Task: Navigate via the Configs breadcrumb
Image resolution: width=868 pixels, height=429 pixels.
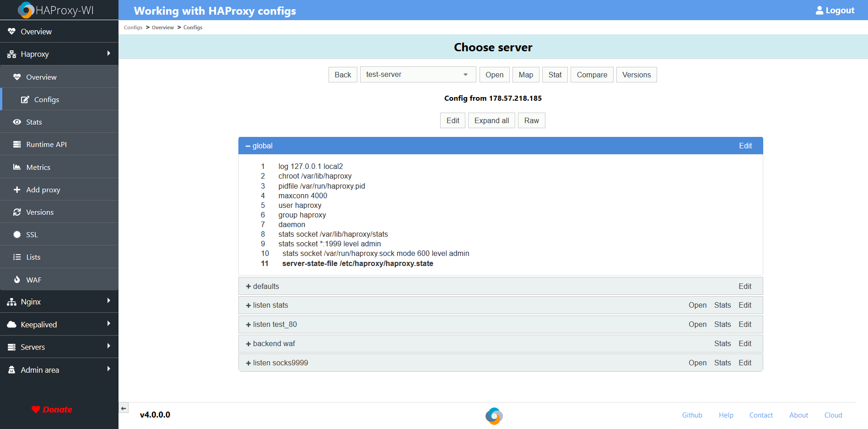Action: point(133,27)
